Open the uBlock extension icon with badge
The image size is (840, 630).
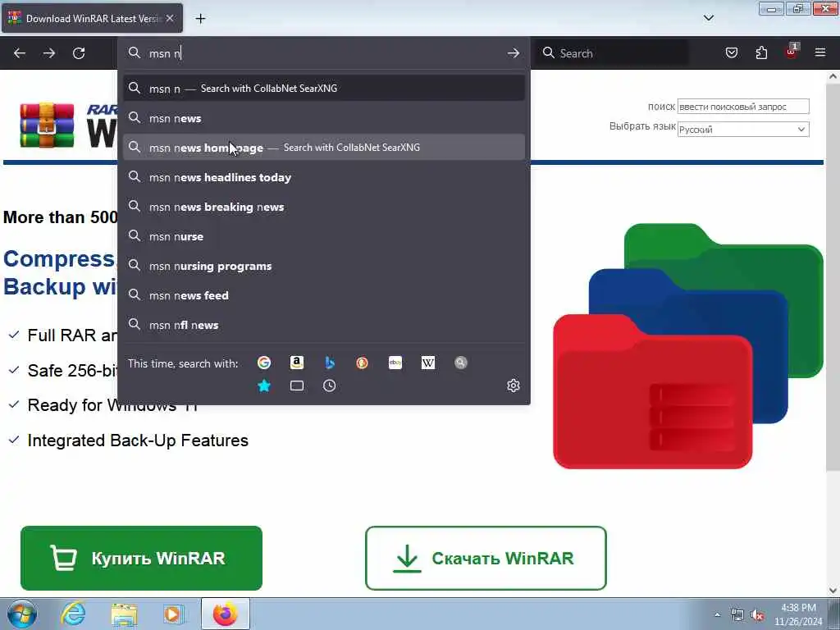pos(792,52)
